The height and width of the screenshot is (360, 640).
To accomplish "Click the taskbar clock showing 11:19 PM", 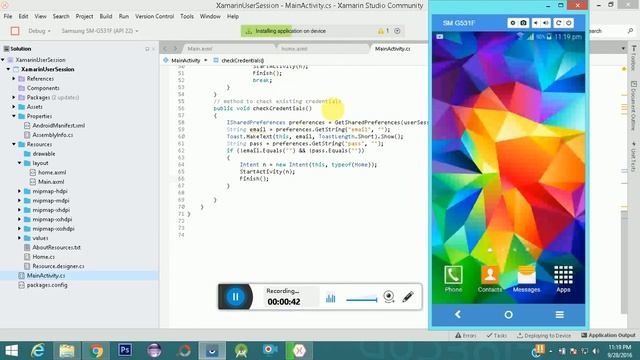I will click(620, 351).
